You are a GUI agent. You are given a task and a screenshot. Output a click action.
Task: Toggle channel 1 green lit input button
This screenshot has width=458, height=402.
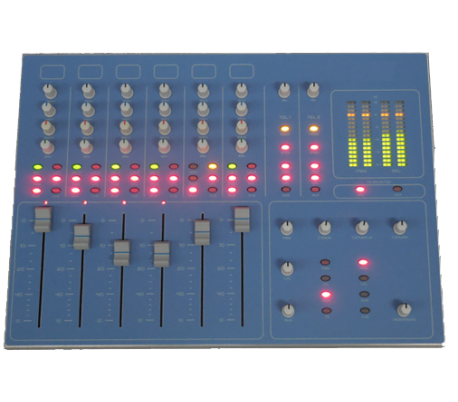coord(37,167)
